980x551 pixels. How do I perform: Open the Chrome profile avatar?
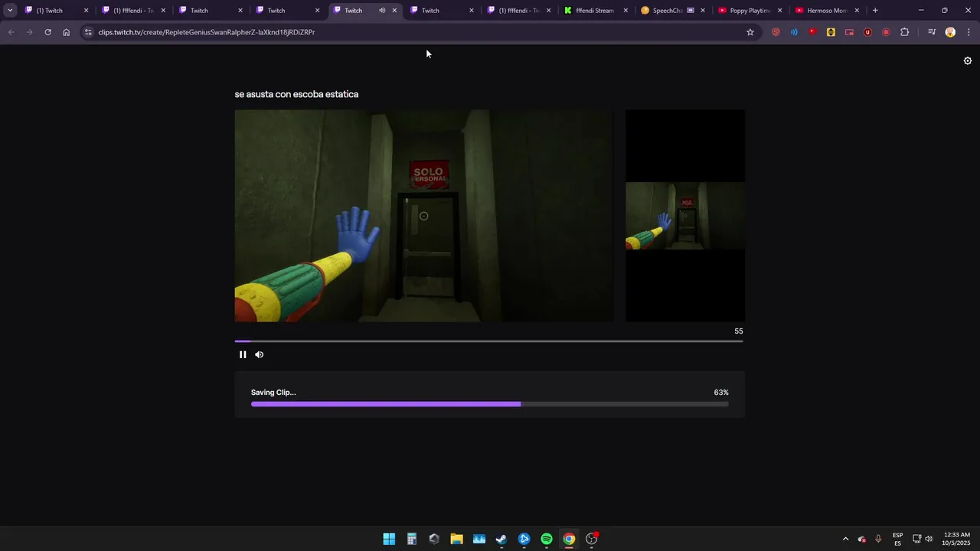coord(950,32)
